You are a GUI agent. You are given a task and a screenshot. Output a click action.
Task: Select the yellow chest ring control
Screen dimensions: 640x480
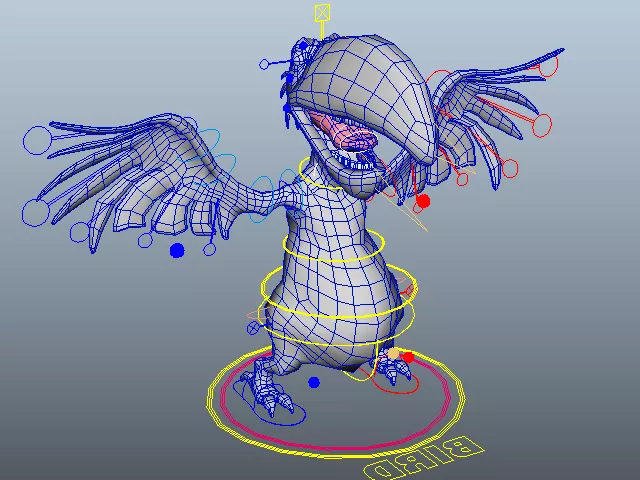click(334, 244)
